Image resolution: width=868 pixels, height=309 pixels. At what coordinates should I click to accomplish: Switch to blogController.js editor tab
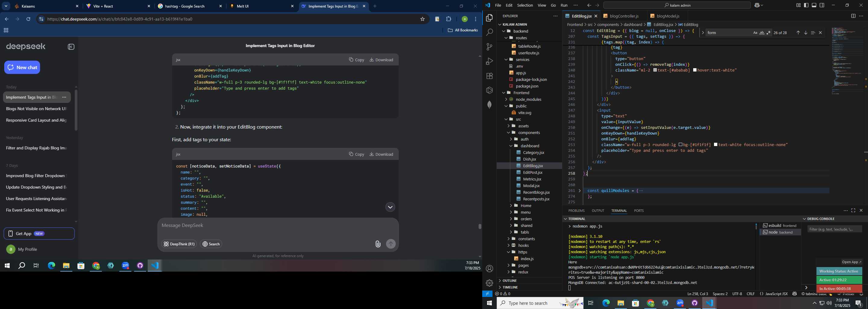click(x=624, y=16)
